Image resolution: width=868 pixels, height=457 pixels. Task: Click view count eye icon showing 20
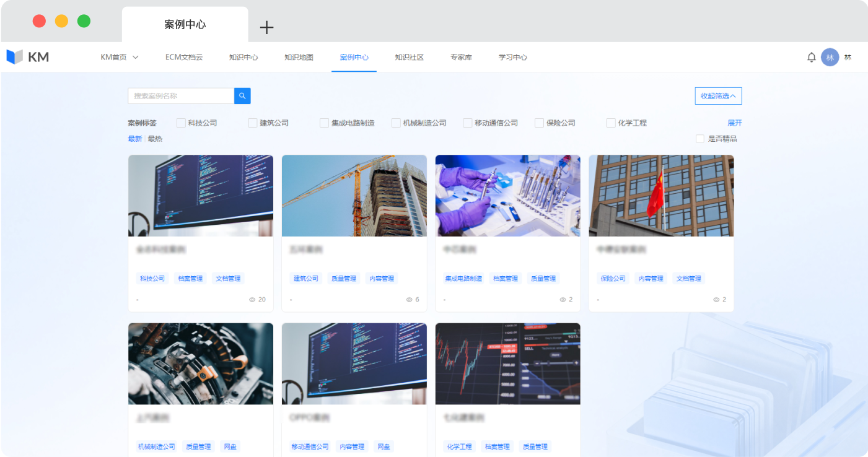click(x=252, y=300)
